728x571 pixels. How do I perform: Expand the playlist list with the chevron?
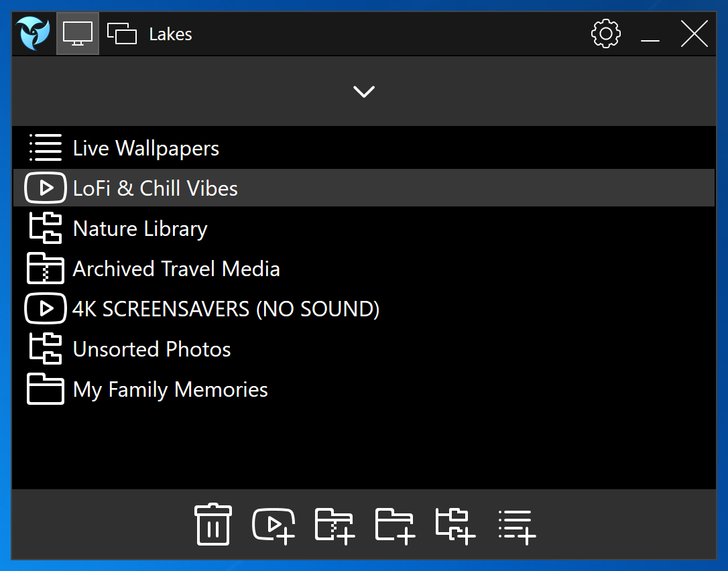364,91
